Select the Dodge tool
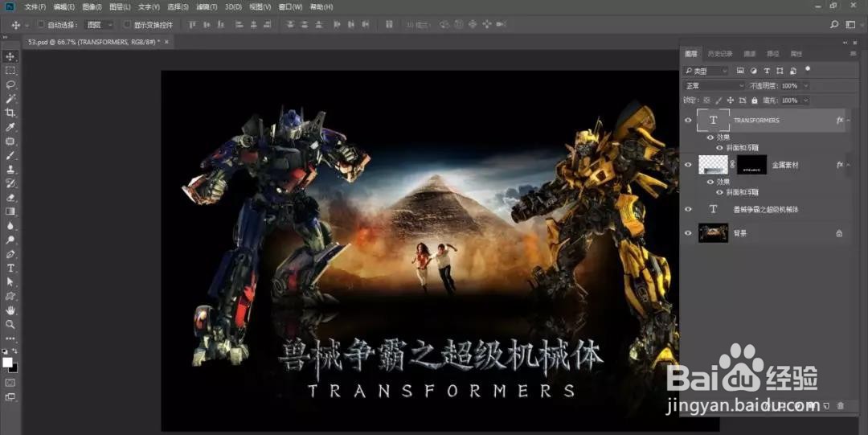The height and width of the screenshot is (435, 868). point(10,240)
